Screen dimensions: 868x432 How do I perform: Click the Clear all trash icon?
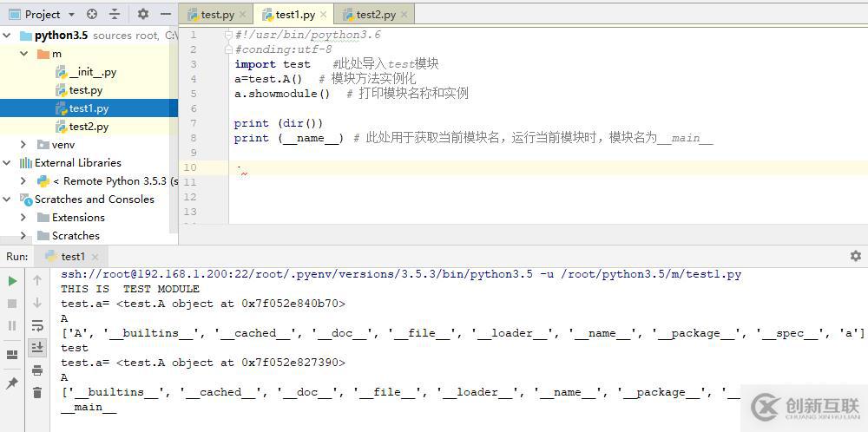[x=37, y=393]
